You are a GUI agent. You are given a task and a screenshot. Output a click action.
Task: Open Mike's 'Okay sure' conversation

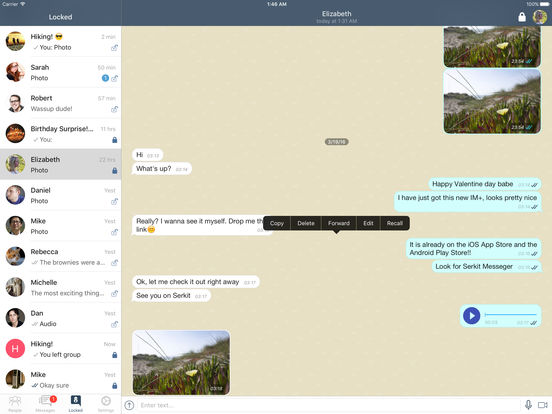[61, 380]
